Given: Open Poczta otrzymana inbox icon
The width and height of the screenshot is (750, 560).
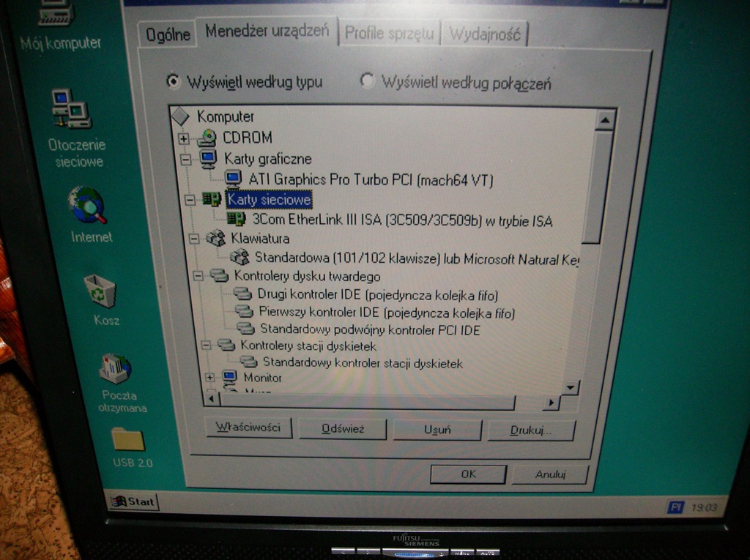Looking at the screenshot, I should click(x=115, y=369).
